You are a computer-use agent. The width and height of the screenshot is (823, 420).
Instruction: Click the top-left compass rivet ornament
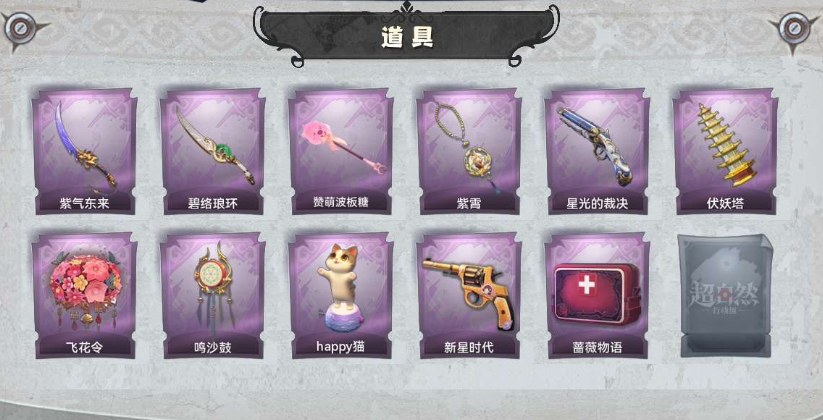pyautogui.click(x=21, y=28)
